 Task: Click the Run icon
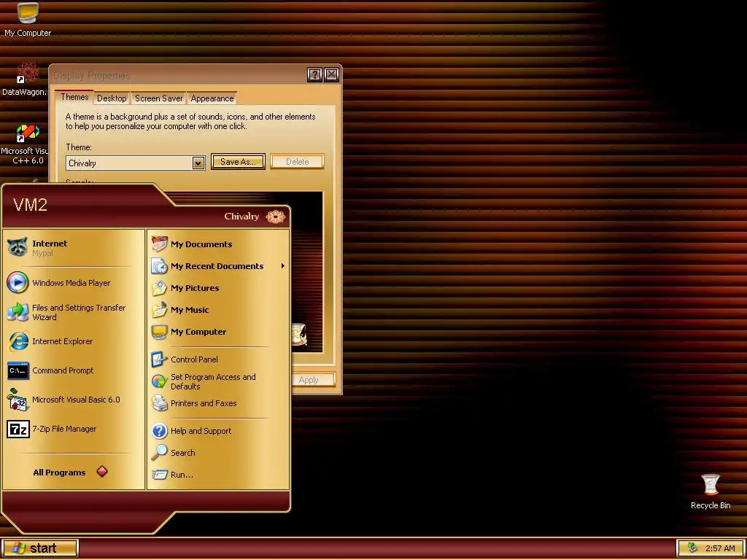point(160,474)
